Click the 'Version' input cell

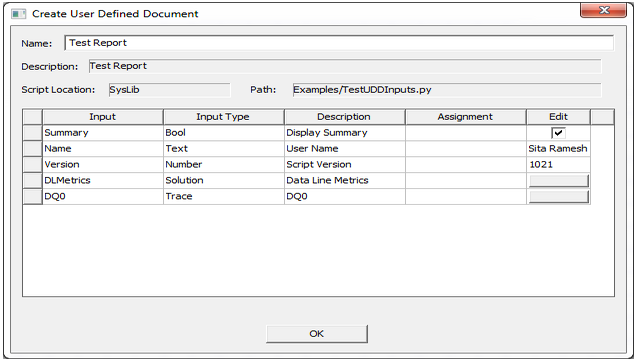103,165
